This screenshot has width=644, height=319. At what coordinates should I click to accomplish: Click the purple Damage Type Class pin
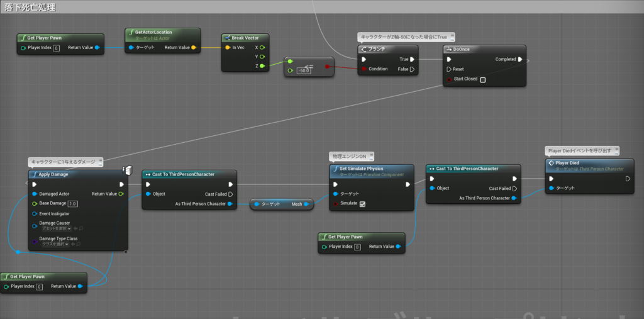pos(35,242)
